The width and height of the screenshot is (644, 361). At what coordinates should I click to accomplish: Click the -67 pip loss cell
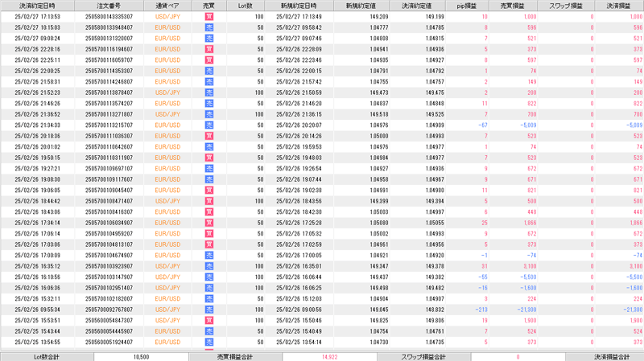pos(482,125)
